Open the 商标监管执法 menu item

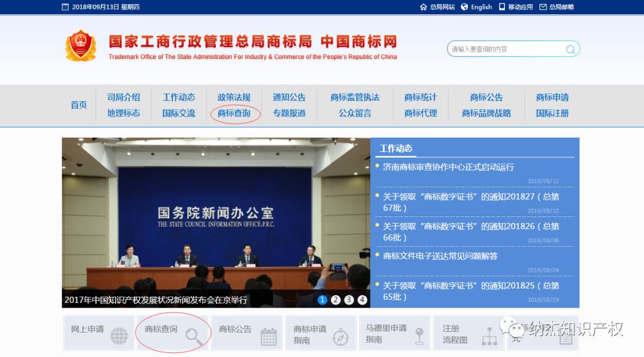[x=355, y=97]
